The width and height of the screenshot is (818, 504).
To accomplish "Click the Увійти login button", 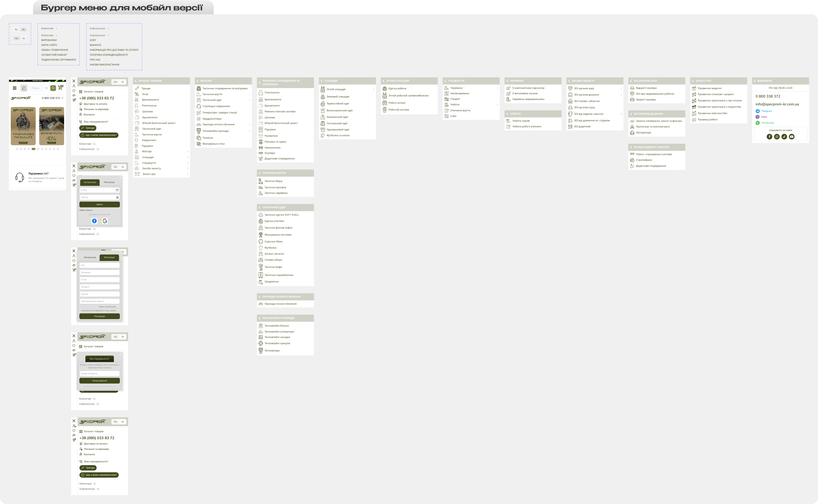I will tap(99, 204).
